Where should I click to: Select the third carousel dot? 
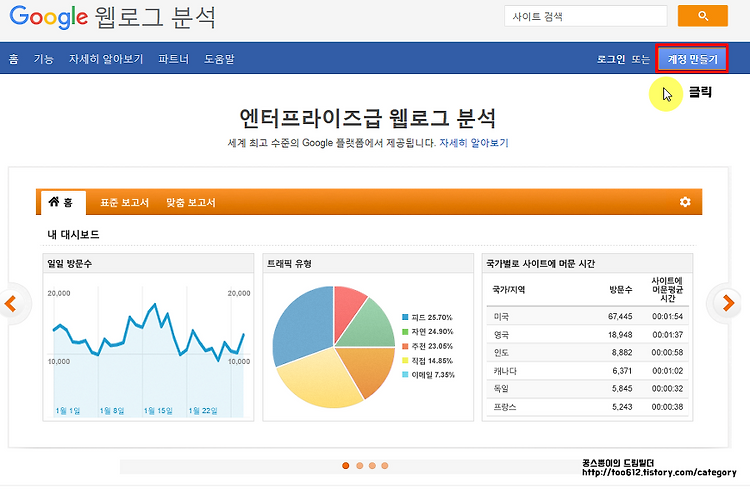[372, 465]
